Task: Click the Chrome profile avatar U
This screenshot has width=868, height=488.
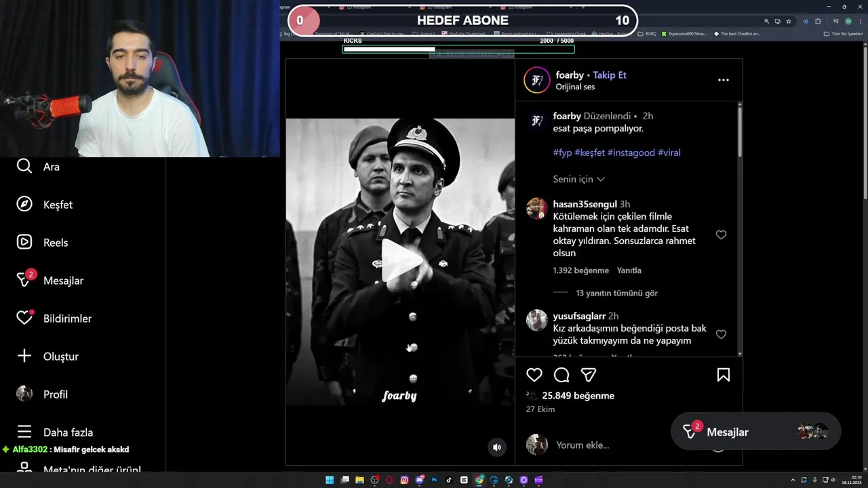Action: [848, 21]
